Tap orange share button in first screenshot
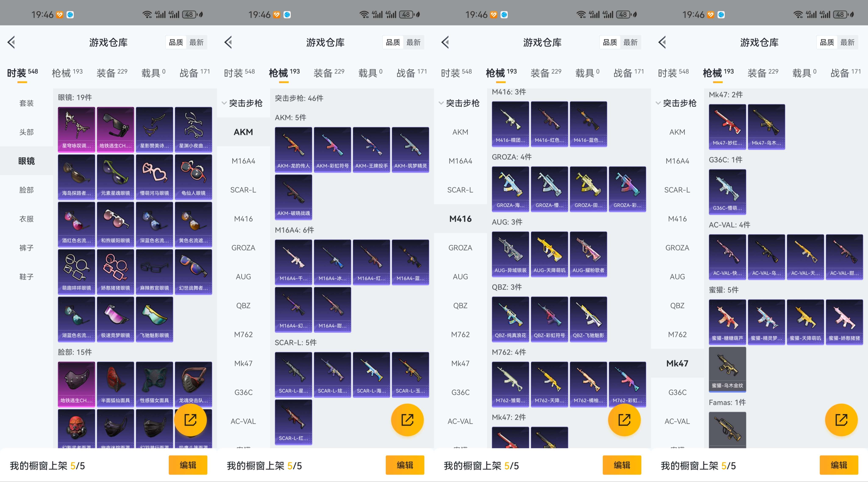 [190, 420]
